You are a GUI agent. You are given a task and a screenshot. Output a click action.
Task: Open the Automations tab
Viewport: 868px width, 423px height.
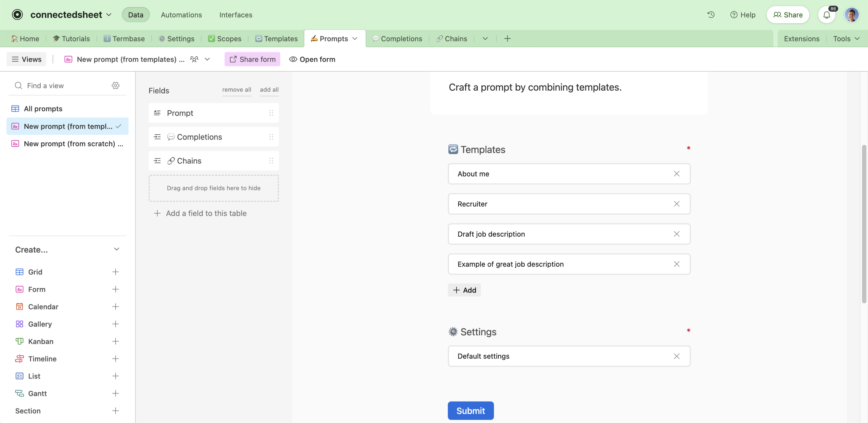tap(181, 14)
